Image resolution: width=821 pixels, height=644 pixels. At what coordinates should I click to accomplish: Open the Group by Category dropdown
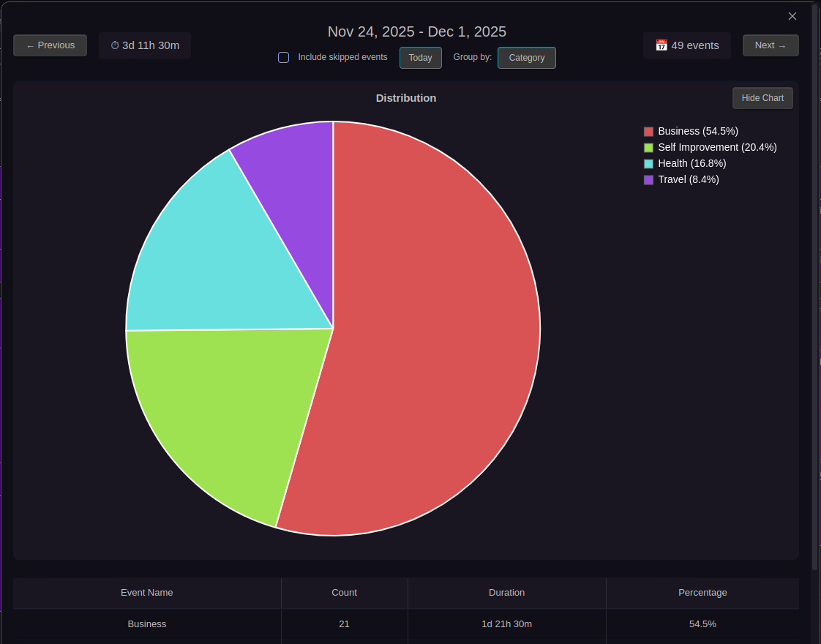[526, 57]
